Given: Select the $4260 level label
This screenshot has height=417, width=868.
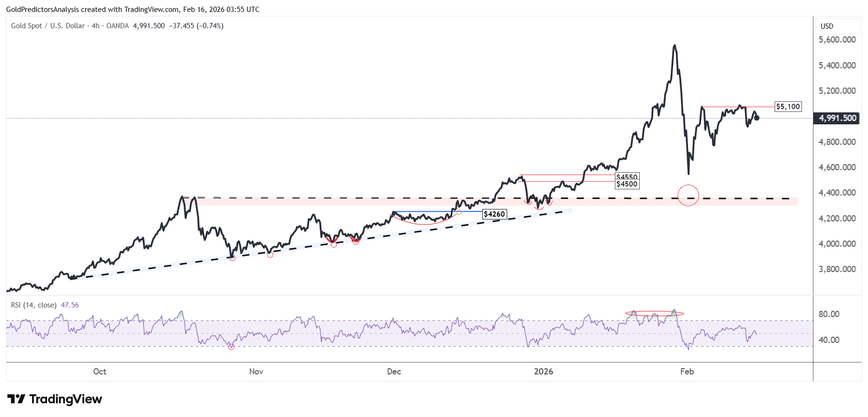Looking at the screenshot, I should [494, 214].
